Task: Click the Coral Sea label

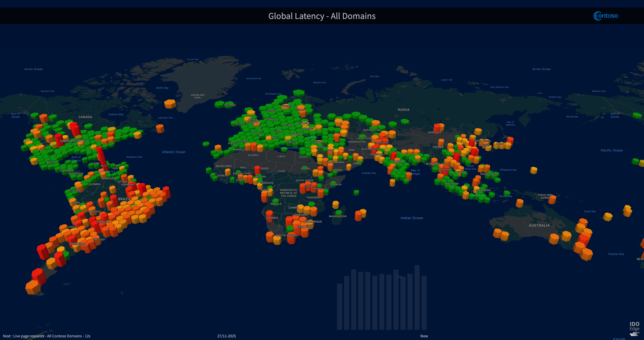Action: point(590,211)
